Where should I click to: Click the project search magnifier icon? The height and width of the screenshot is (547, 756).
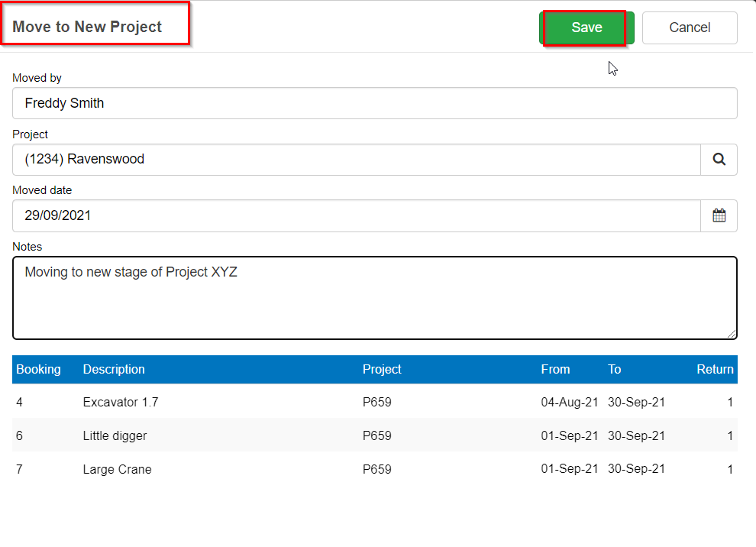tap(719, 159)
